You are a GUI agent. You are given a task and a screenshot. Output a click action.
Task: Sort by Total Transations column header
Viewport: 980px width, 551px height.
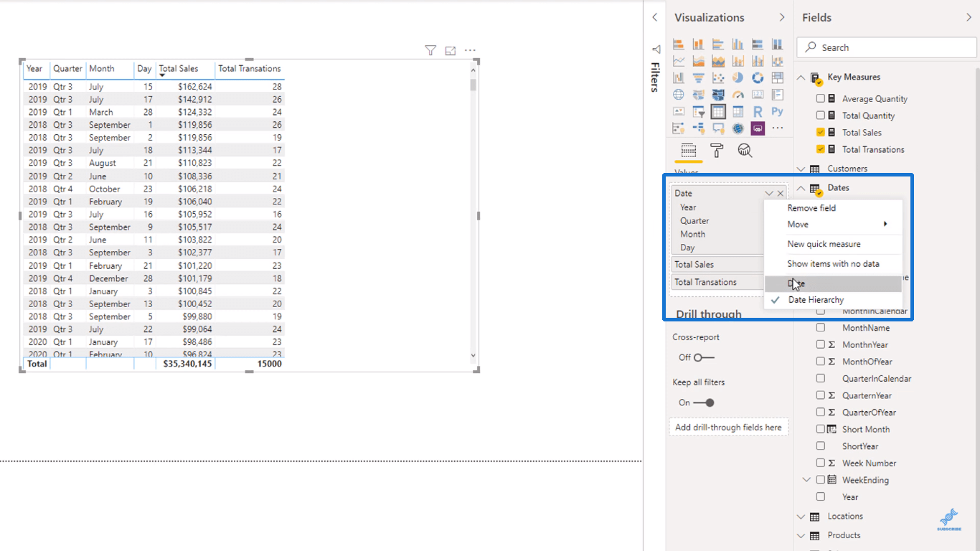point(250,69)
